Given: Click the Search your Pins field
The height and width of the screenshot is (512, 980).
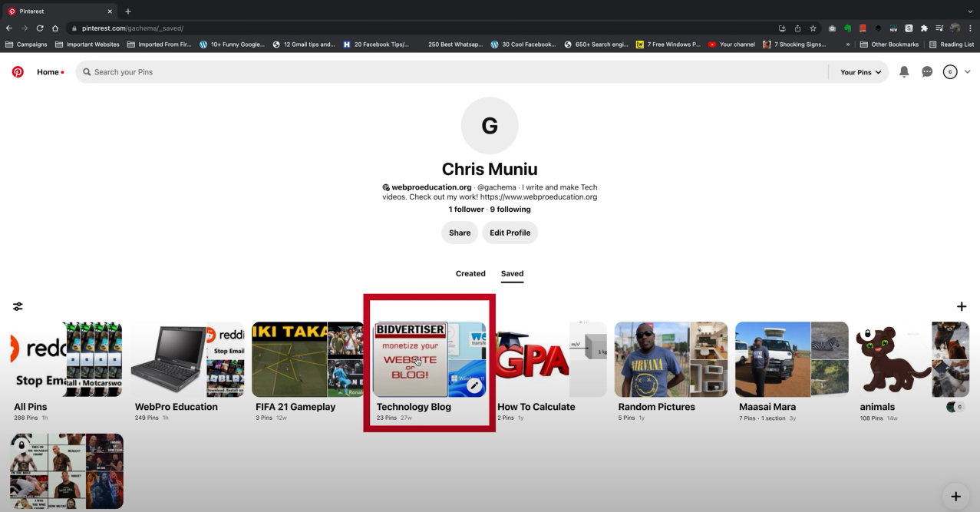Looking at the screenshot, I should coord(453,72).
